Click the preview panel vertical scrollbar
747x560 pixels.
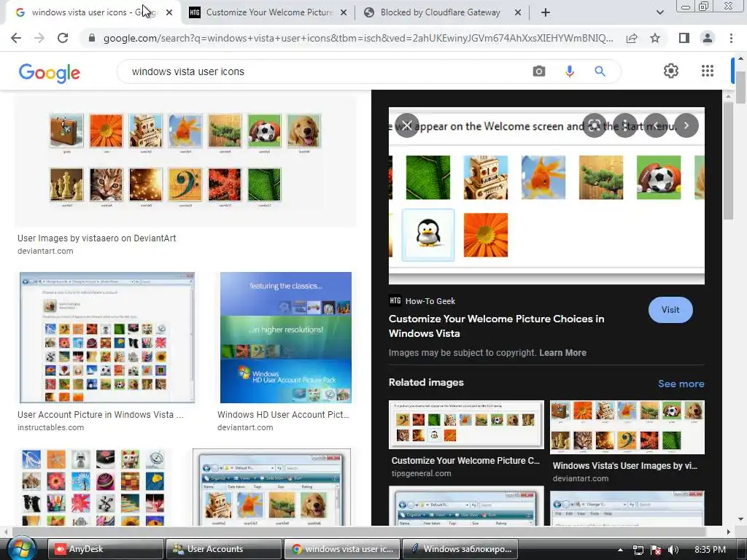(728, 162)
